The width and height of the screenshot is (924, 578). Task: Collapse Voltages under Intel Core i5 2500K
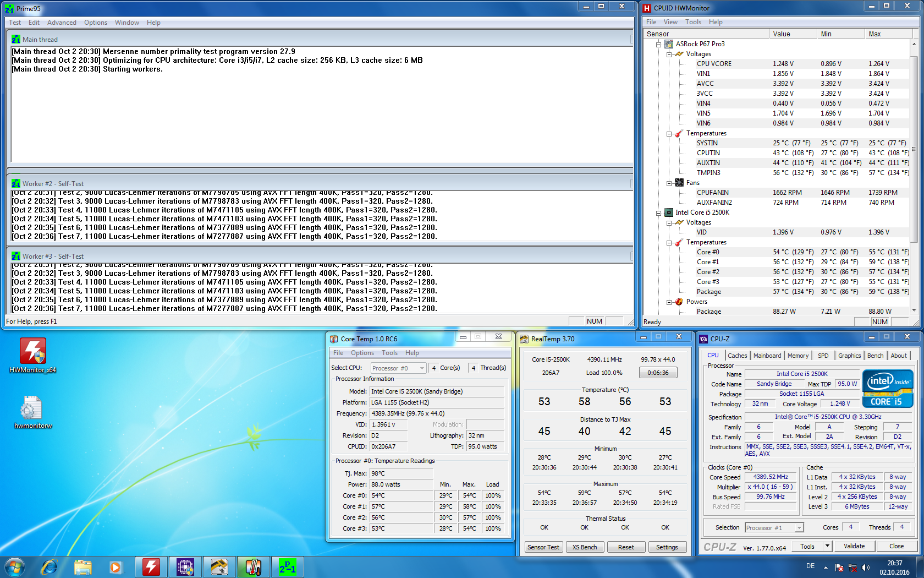coord(669,222)
